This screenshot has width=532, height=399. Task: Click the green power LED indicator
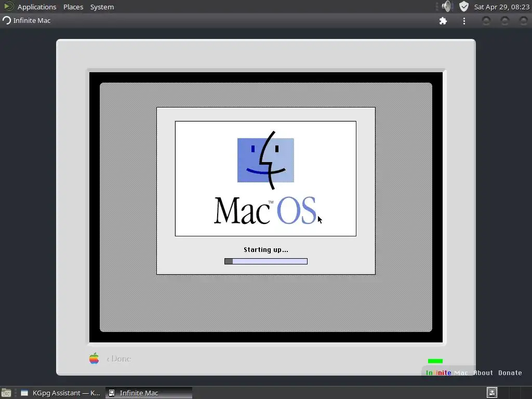click(x=435, y=361)
